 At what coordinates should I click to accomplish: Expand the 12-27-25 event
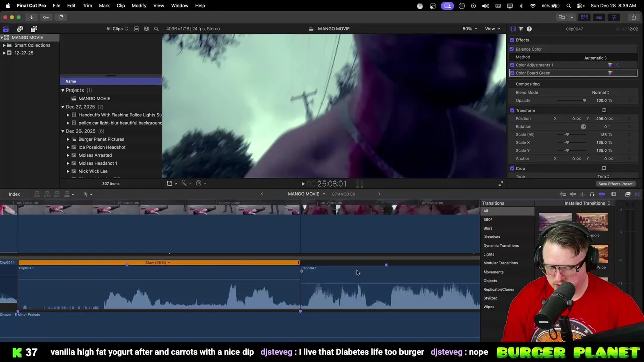(x=4, y=53)
